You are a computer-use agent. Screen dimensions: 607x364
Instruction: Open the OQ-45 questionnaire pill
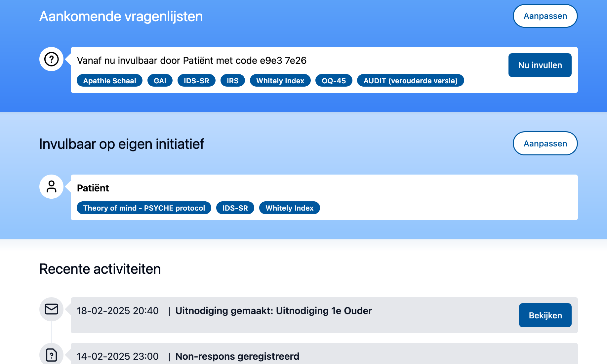[x=334, y=80]
